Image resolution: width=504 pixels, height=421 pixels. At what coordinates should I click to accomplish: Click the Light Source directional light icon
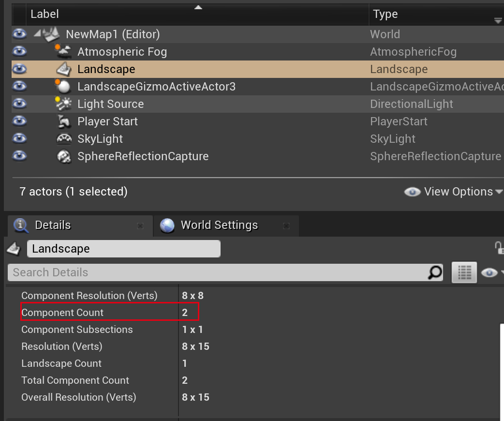[x=63, y=104]
